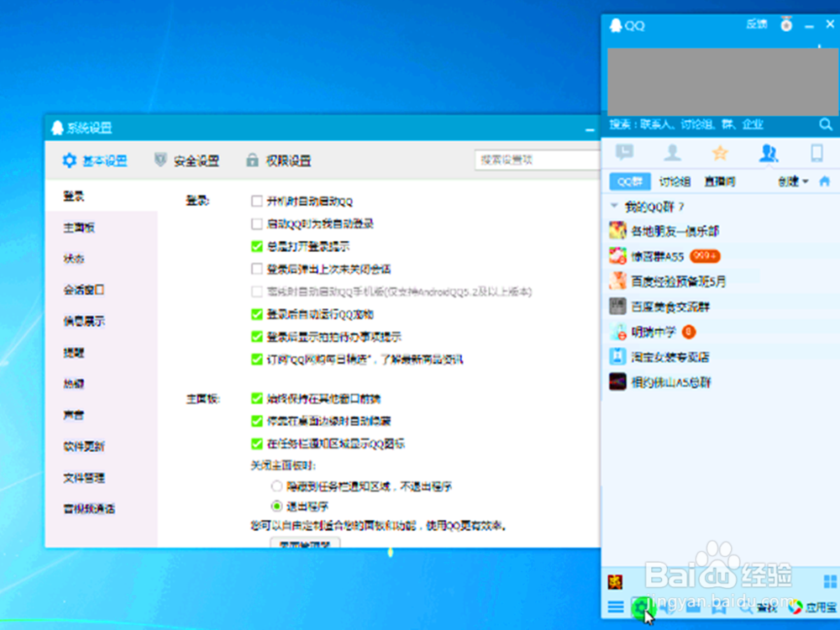Launch the red game app icon

[x=615, y=581]
